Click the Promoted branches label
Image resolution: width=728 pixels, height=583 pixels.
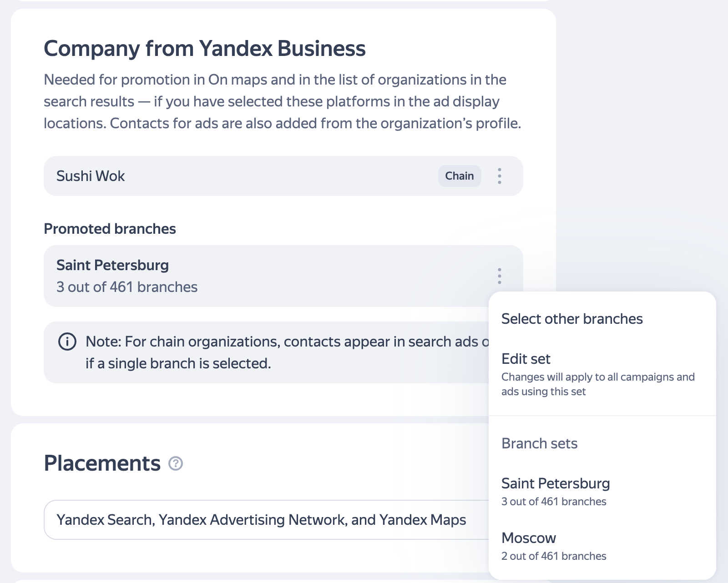(110, 229)
